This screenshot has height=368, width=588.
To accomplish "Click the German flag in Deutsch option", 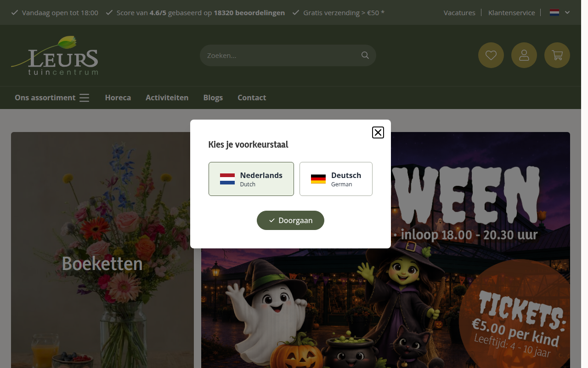I will coord(318,179).
